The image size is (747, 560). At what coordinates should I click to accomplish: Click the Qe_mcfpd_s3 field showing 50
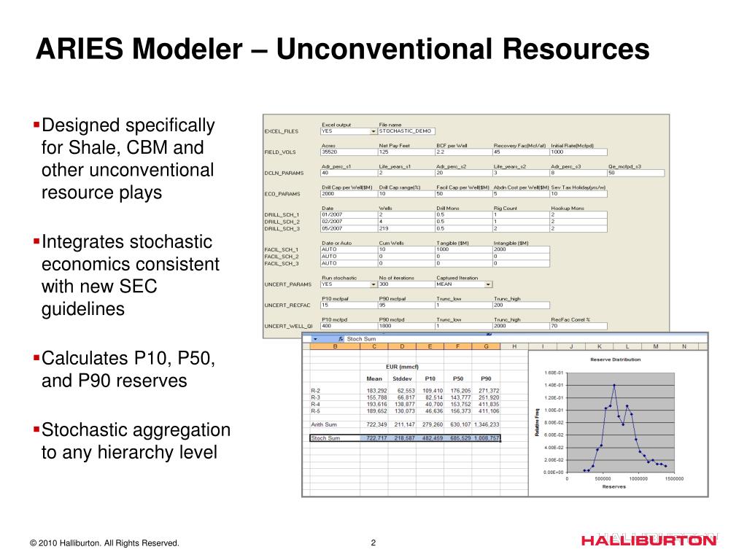pyautogui.click(x=635, y=174)
